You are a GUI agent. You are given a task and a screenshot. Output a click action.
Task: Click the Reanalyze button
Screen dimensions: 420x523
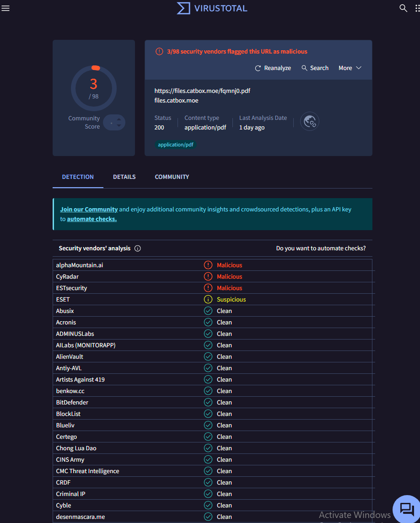point(273,68)
